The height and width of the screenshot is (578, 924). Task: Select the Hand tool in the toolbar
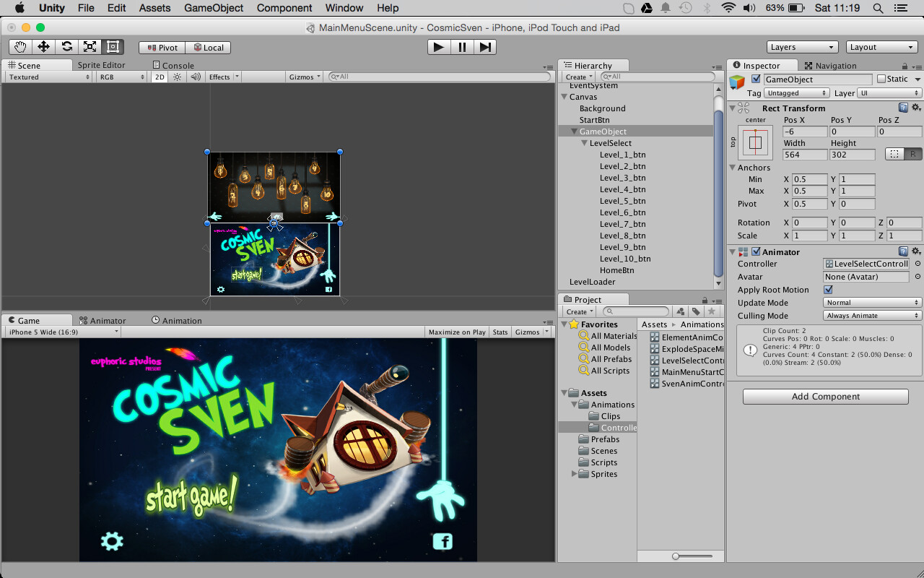19,47
